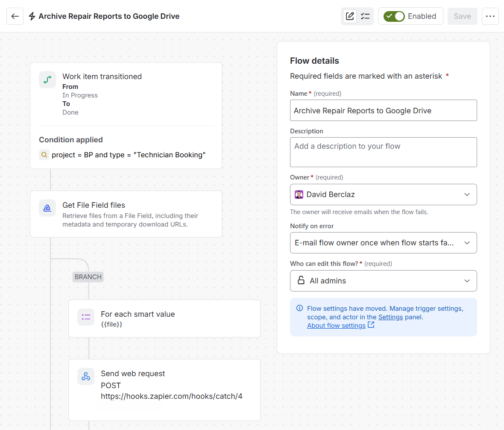This screenshot has width=504, height=430.
Task: Open the checklist view icon in header
Action: tap(365, 16)
